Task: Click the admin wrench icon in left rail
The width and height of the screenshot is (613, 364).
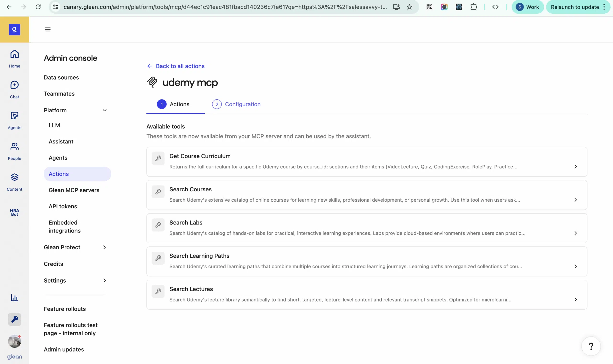Action: pos(14,319)
